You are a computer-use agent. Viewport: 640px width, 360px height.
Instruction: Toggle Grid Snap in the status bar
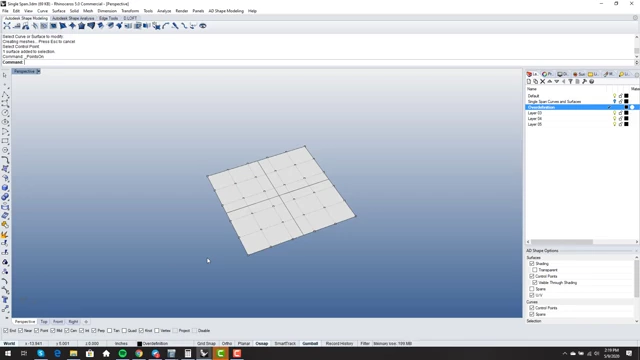[206, 344]
